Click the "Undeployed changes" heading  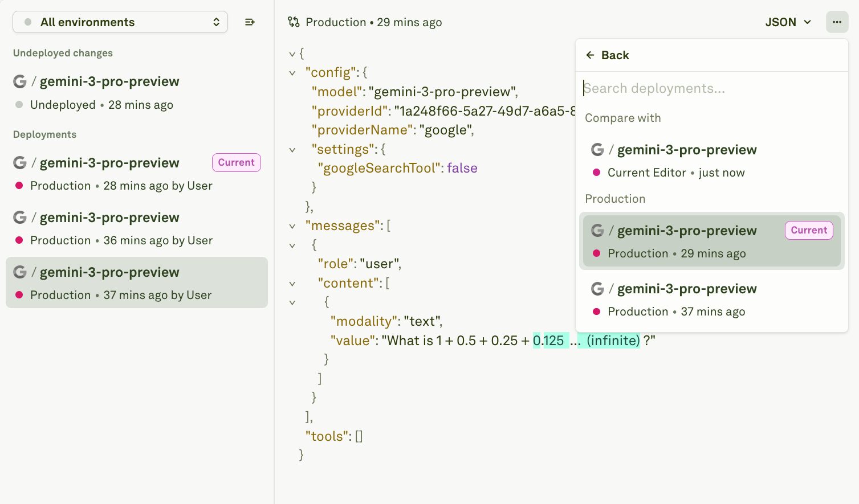point(63,53)
